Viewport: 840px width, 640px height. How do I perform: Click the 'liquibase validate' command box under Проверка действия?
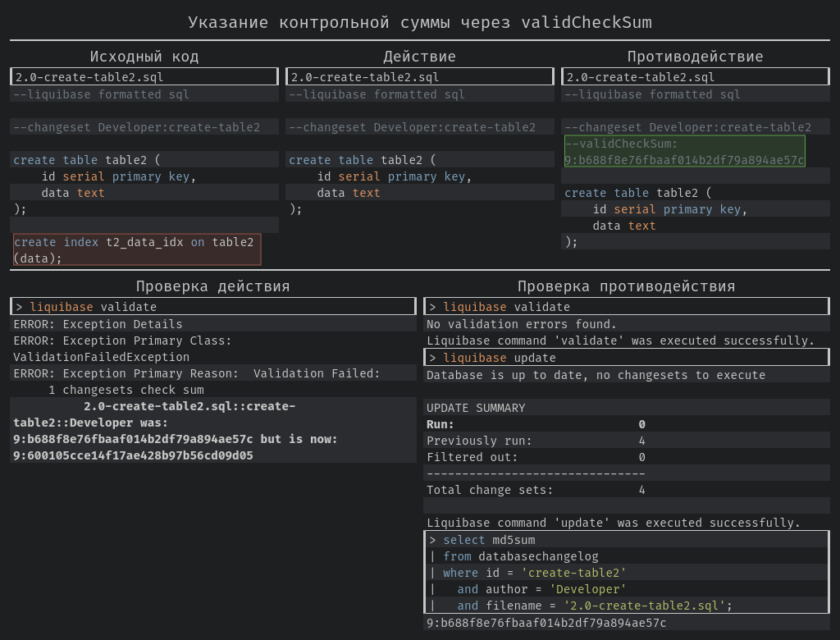click(x=213, y=307)
